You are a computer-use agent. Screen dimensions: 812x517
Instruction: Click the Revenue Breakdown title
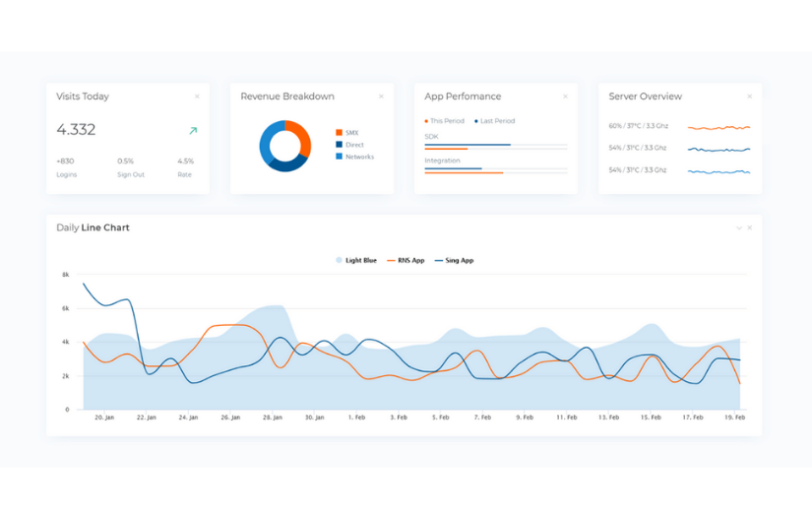pos(287,97)
